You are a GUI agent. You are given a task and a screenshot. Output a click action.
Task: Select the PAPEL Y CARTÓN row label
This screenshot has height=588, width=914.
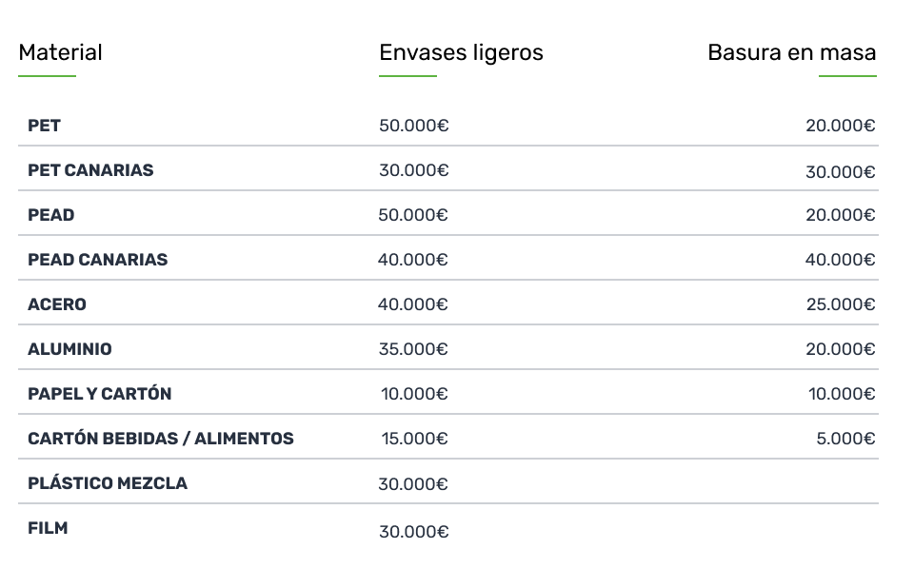(100, 394)
